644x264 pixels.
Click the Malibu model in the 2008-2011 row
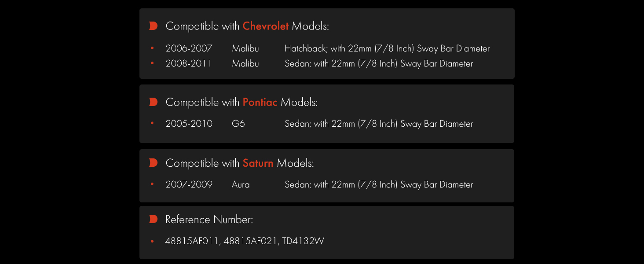[245, 63]
